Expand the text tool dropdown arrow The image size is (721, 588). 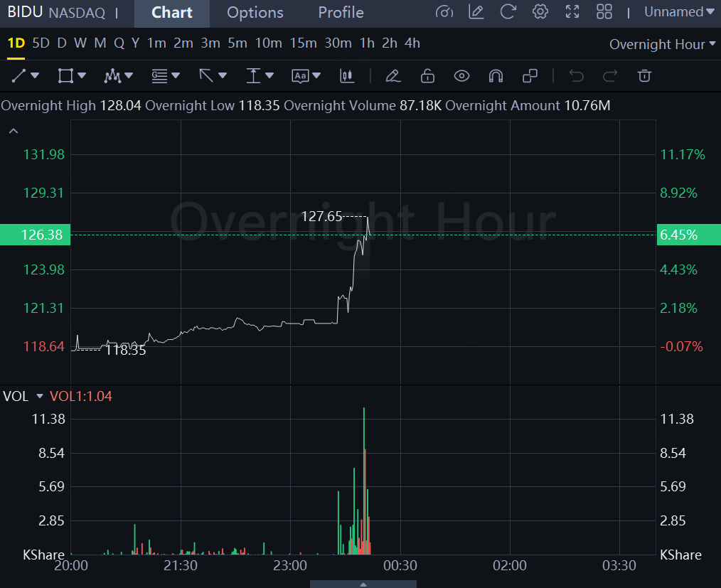pos(316,75)
